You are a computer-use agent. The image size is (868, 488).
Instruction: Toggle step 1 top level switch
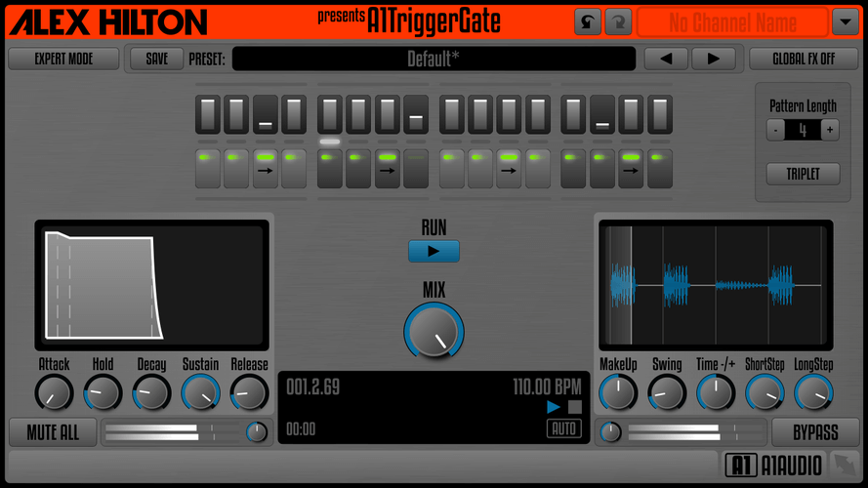tap(208, 114)
